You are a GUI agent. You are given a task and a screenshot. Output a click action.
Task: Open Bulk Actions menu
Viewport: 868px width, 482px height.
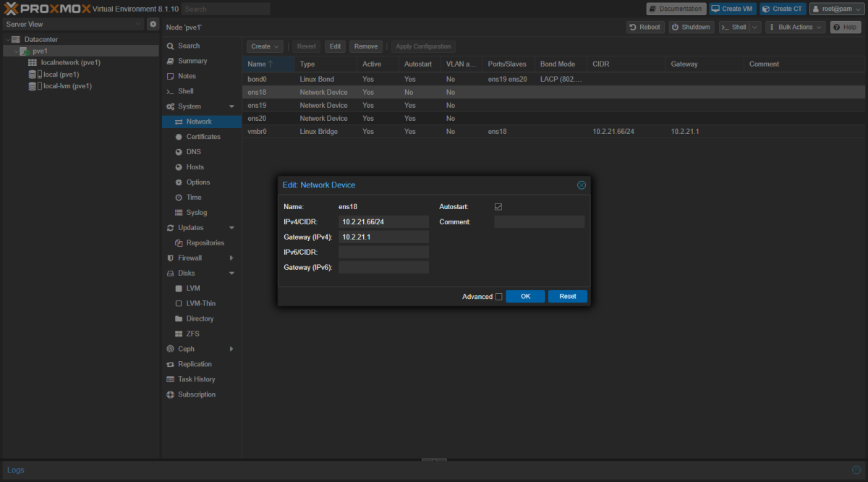[x=796, y=27]
